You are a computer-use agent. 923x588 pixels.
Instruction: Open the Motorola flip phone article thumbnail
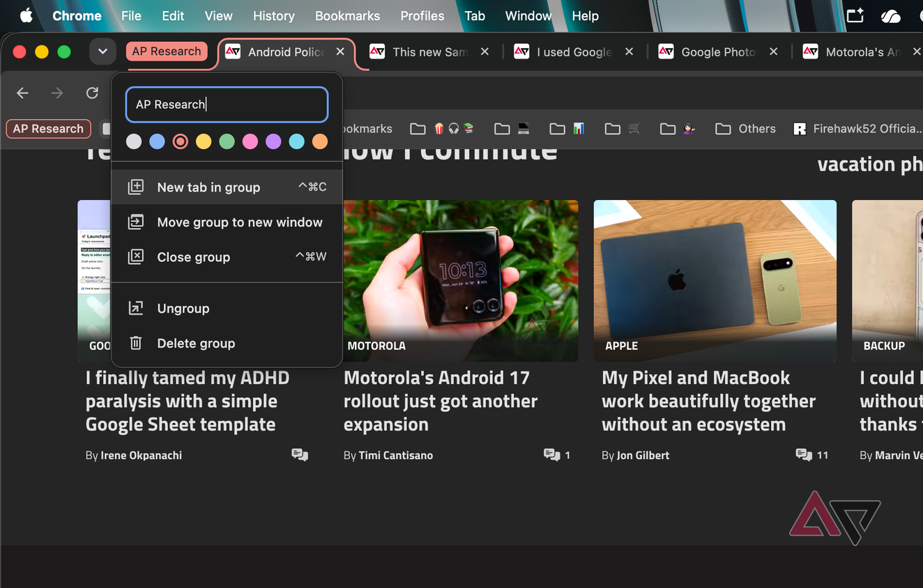(461, 281)
